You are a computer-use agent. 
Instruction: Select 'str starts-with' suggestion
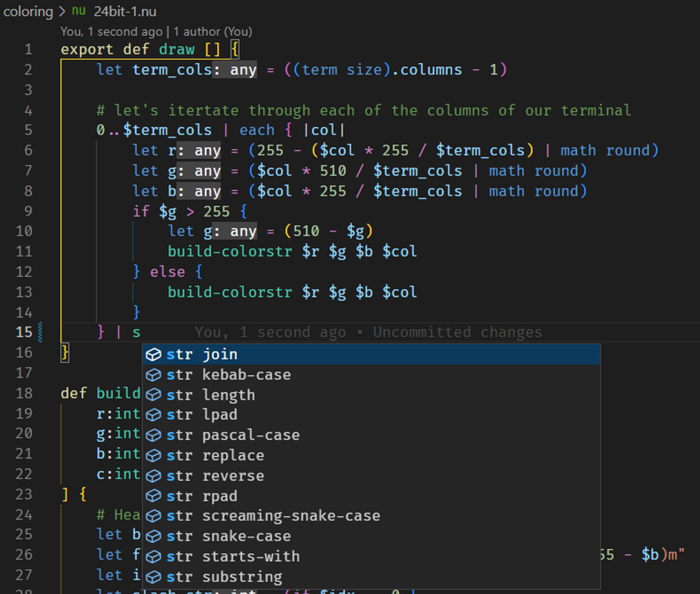[233, 557]
